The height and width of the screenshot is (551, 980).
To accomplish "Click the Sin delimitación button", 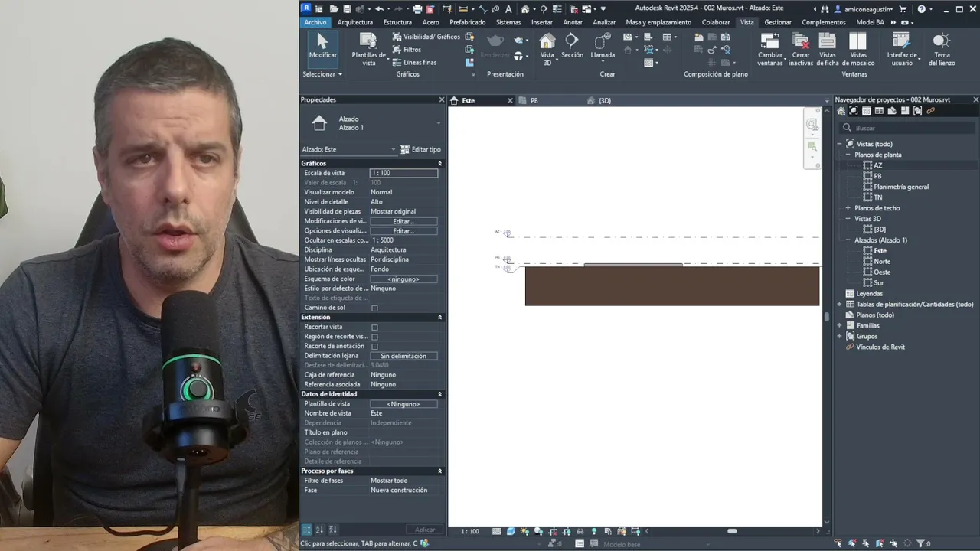I will coord(403,356).
